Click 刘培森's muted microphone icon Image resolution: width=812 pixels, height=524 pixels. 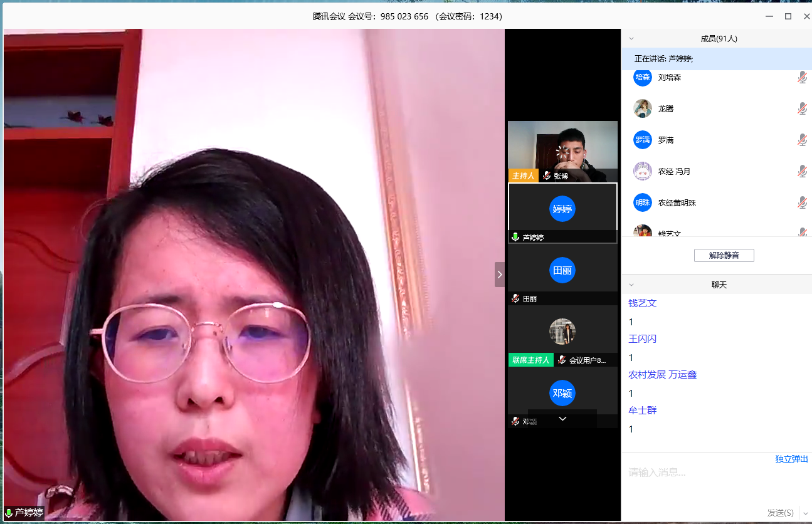802,77
